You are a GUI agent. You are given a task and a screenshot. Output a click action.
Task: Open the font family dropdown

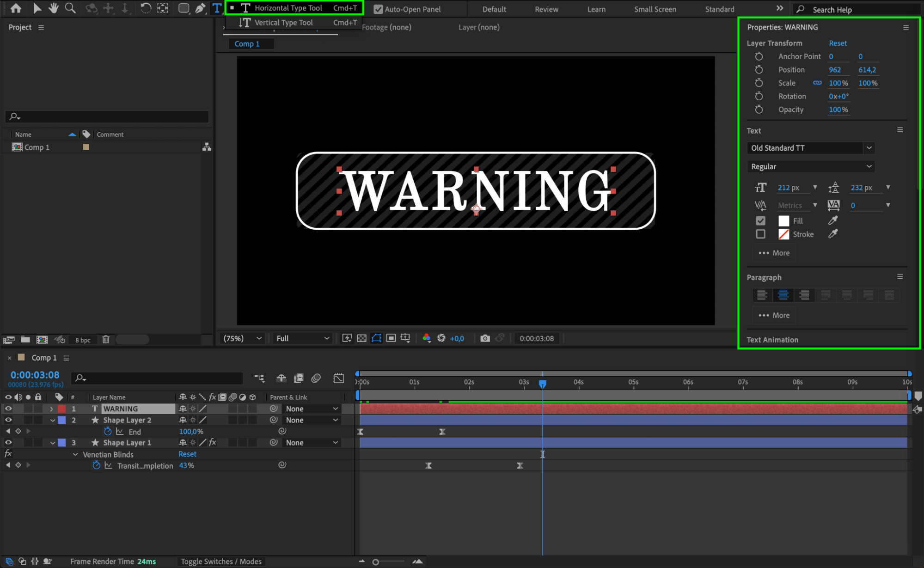pyautogui.click(x=869, y=148)
